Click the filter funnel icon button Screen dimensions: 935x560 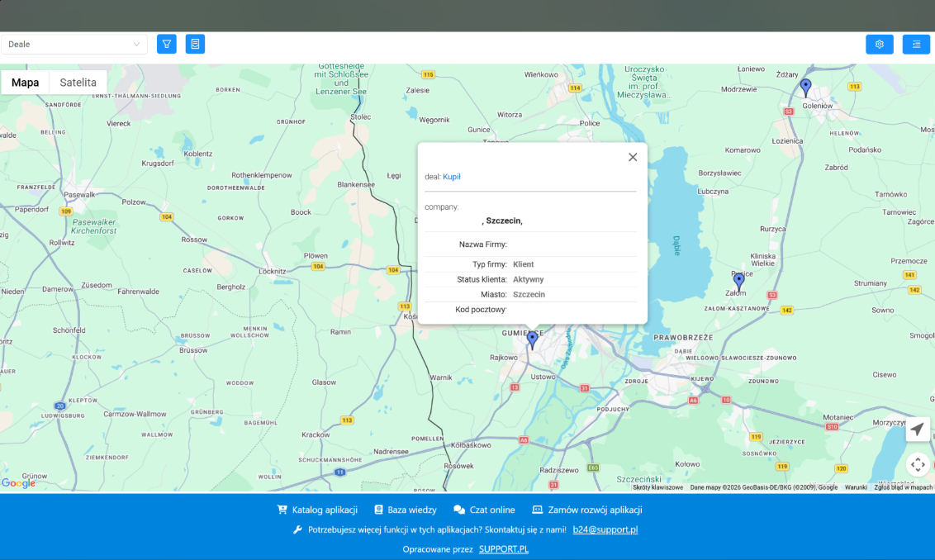167,44
